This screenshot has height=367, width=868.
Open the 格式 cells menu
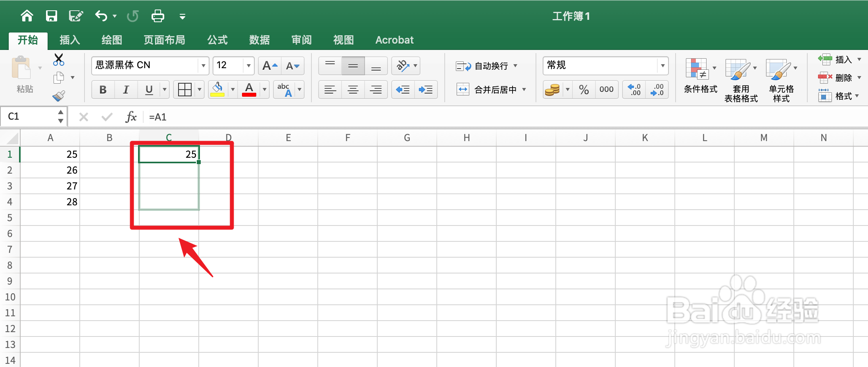point(839,96)
